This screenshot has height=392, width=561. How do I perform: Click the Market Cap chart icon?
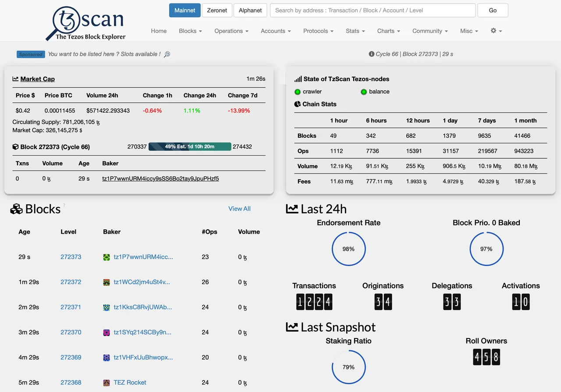tap(15, 79)
